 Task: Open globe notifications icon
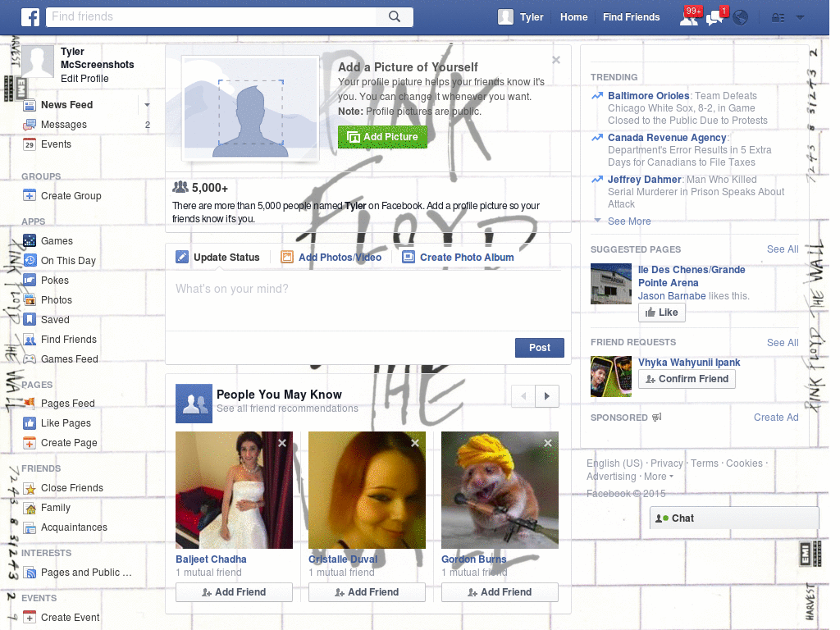[741, 18]
